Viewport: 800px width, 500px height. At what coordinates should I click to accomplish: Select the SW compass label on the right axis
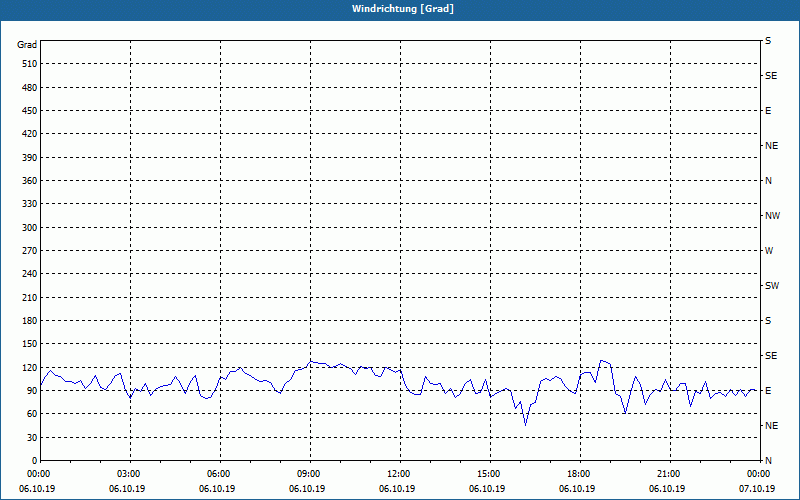coord(772,286)
